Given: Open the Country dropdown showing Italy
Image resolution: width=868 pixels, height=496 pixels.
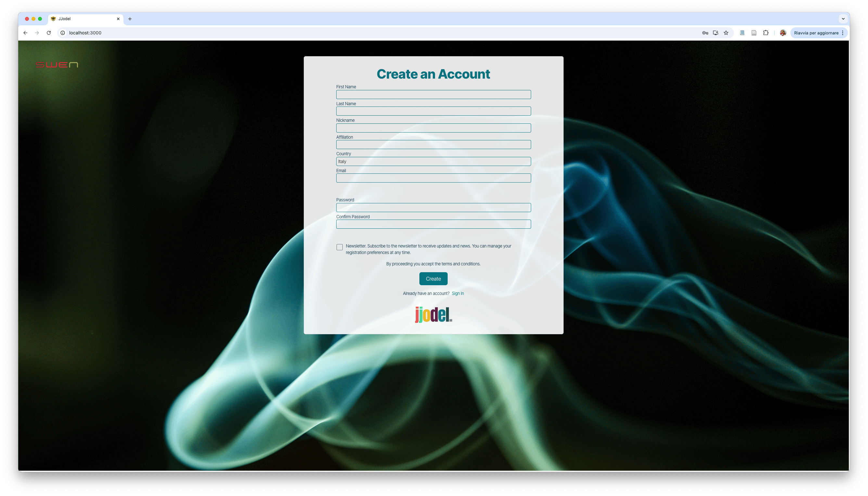Looking at the screenshot, I should 433,161.
